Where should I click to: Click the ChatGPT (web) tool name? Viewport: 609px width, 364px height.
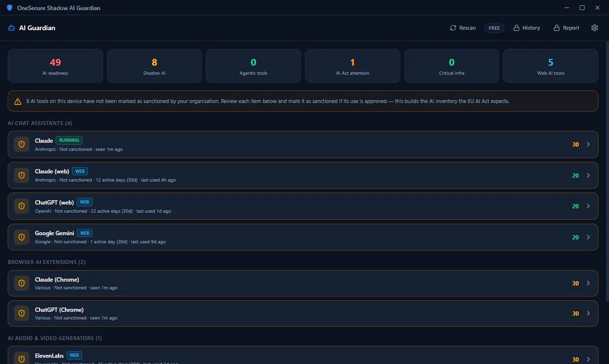(x=54, y=202)
